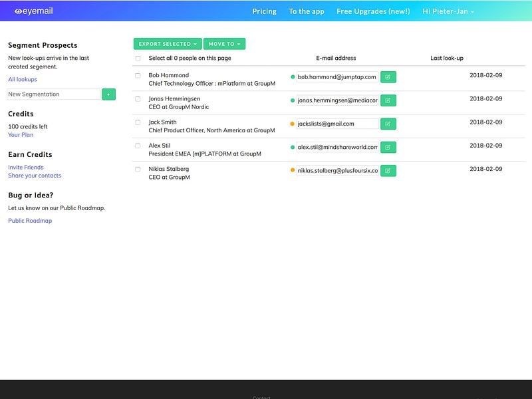Screen dimensions: 532x399
Task: Click the alex.stil@mindshareworld email field
Action: [338, 147]
